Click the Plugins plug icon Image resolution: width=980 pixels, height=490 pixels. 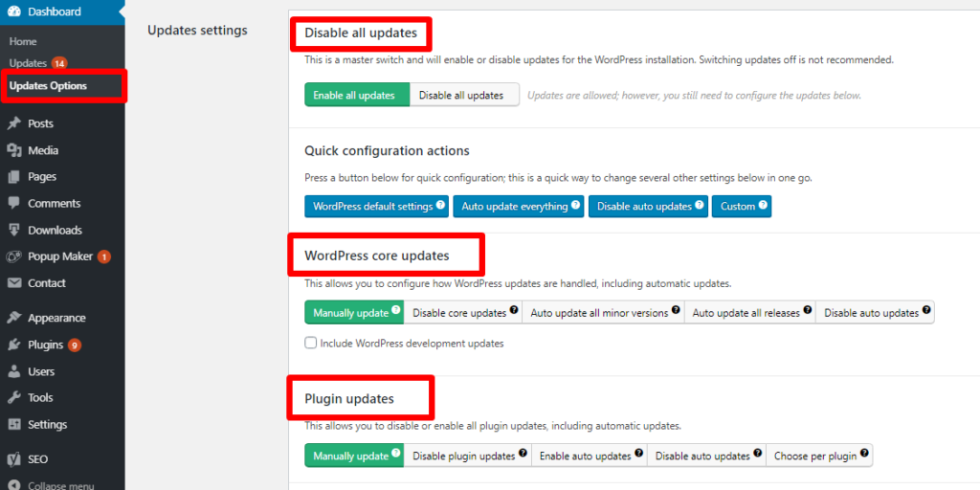[14, 345]
